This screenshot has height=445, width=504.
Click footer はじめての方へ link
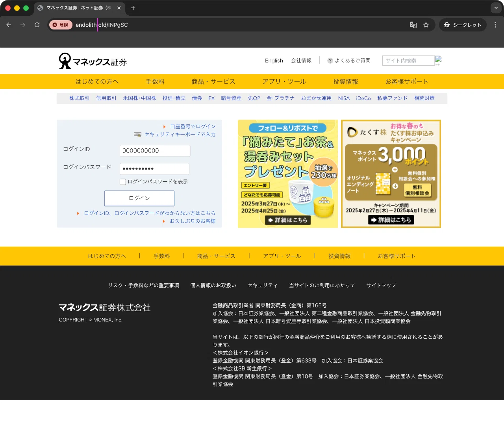107,256
